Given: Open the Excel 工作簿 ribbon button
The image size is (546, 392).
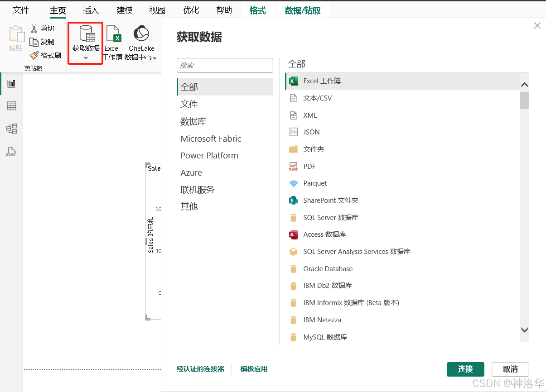Looking at the screenshot, I should [113, 43].
